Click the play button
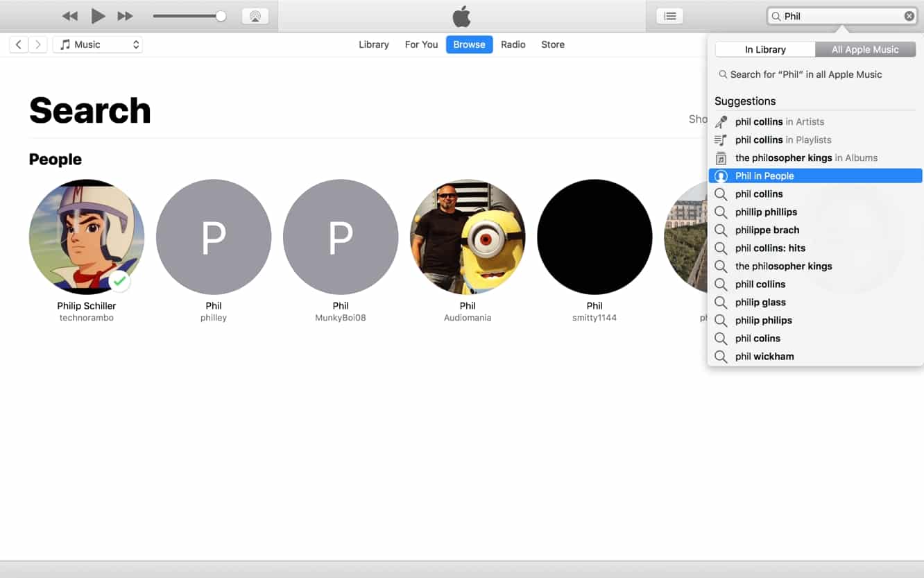Image resolution: width=924 pixels, height=578 pixels. [98, 16]
